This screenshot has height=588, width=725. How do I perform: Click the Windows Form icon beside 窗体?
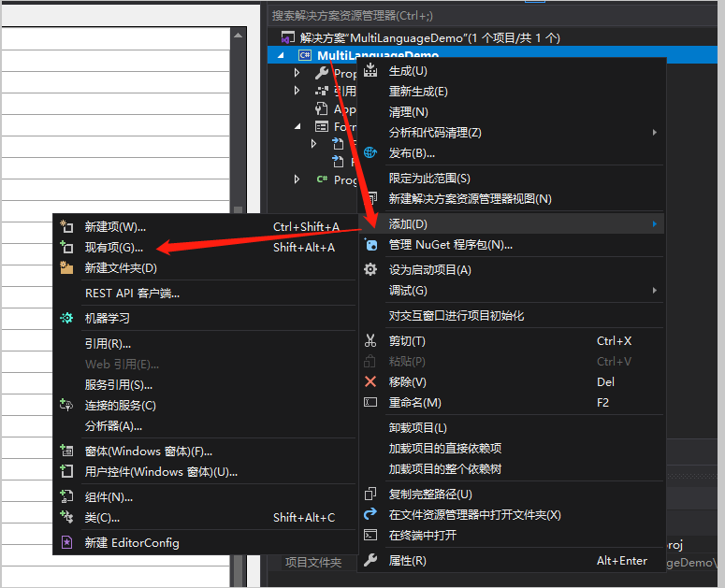[x=66, y=451]
